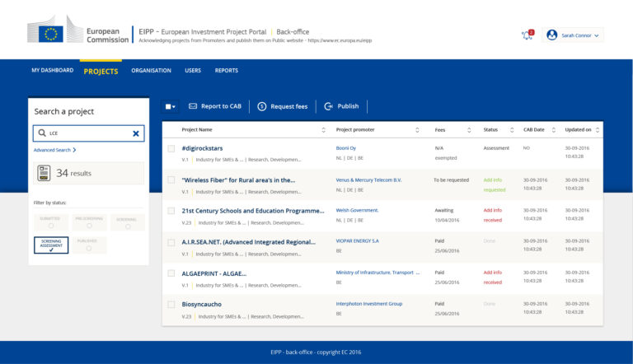Open the notifications bell icon

(527, 35)
